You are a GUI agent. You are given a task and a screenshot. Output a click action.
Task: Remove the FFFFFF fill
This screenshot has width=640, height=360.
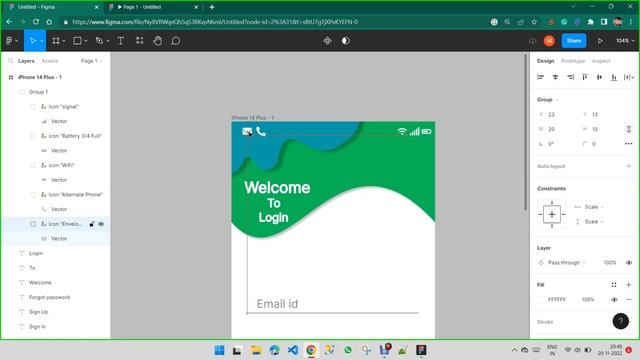[x=629, y=300]
